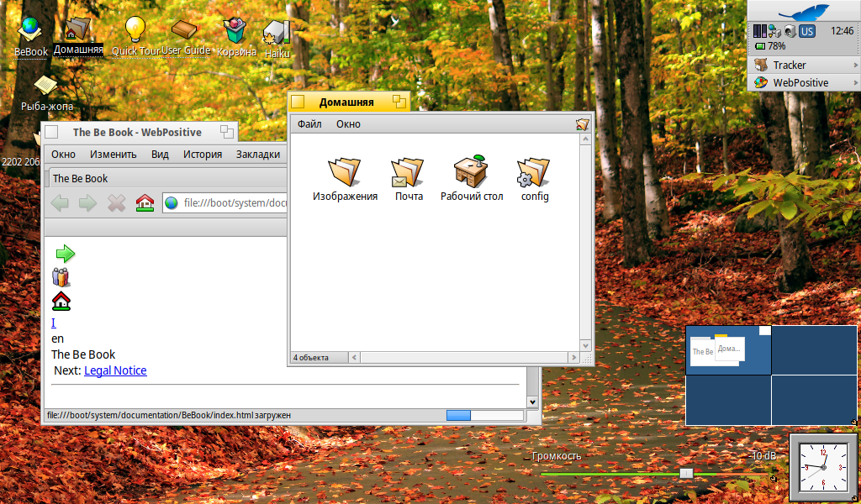Click the Громкость volume slider knob
861x504 pixels.
click(x=686, y=474)
